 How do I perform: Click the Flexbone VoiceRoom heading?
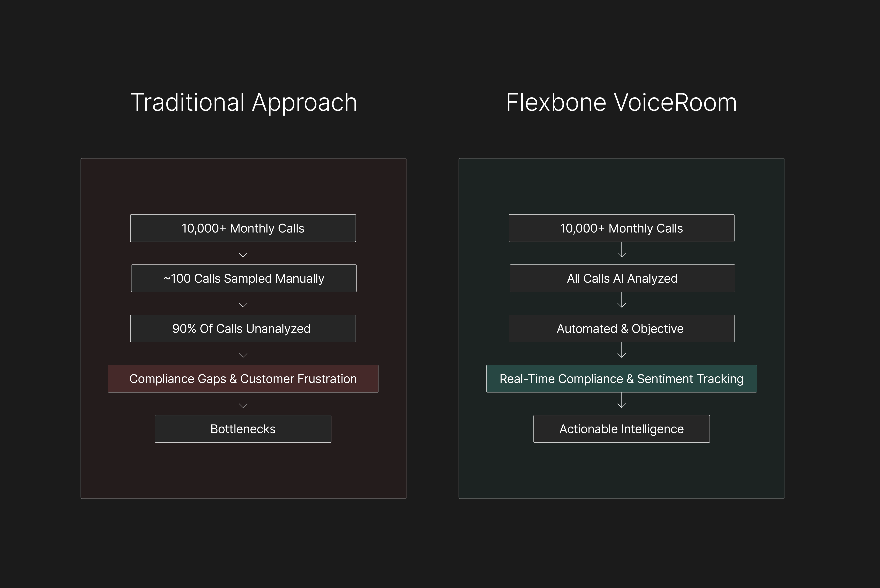[x=621, y=102]
